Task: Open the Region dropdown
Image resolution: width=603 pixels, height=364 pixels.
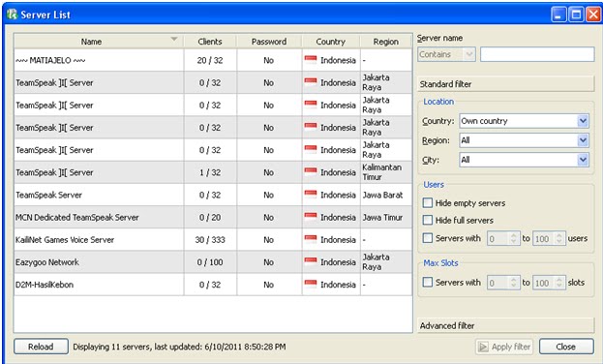Action: tap(524, 140)
